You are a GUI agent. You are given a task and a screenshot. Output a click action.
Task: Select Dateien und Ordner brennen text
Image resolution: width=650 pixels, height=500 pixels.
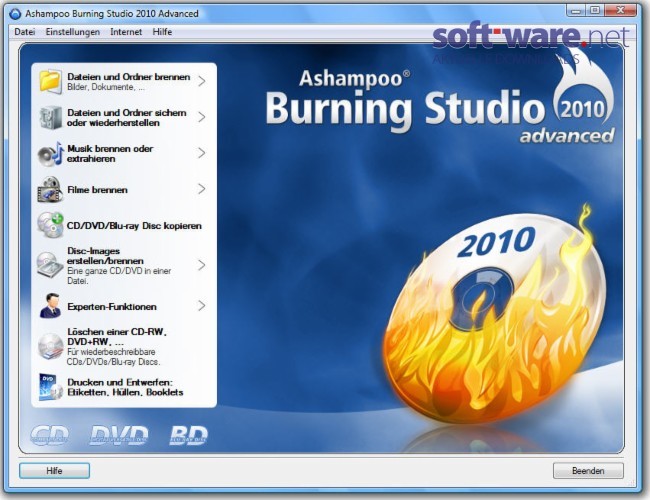click(129, 77)
